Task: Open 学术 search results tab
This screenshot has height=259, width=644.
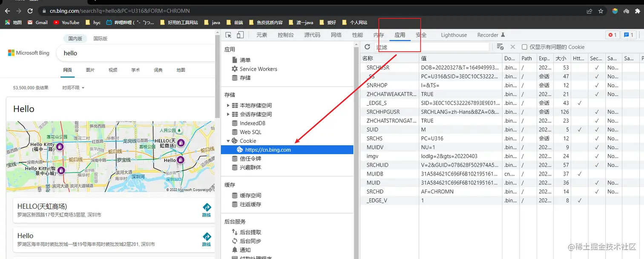Action: point(135,70)
